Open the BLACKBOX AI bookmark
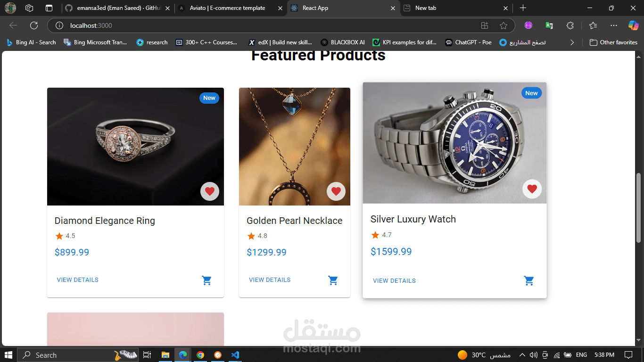 (x=343, y=42)
